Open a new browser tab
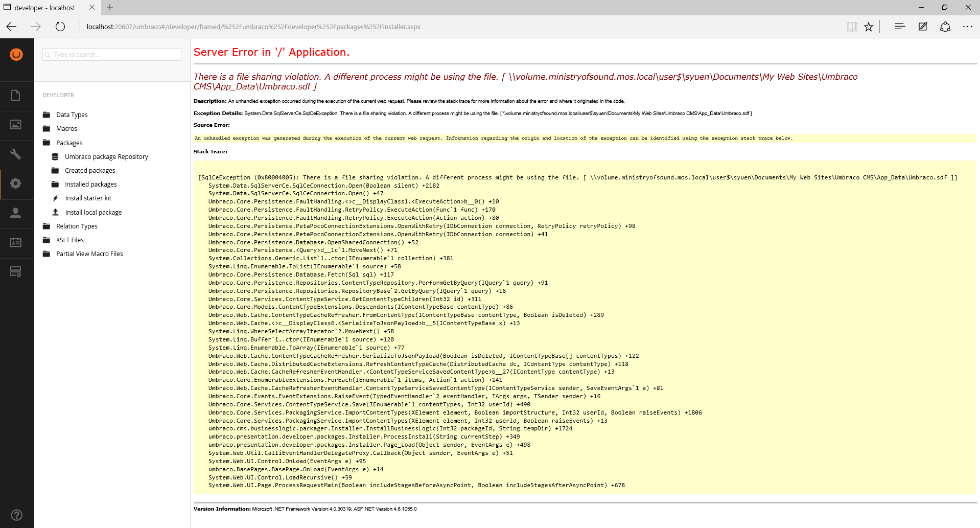Image resolution: width=980 pixels, height=528 pixels. pyautogui.click(x=110, y=7)
